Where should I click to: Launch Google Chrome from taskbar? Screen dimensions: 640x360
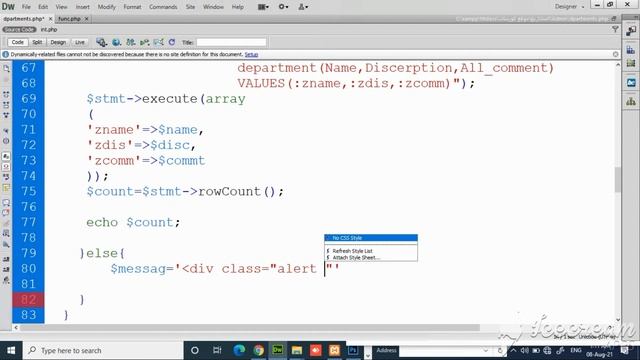(258, 350)
